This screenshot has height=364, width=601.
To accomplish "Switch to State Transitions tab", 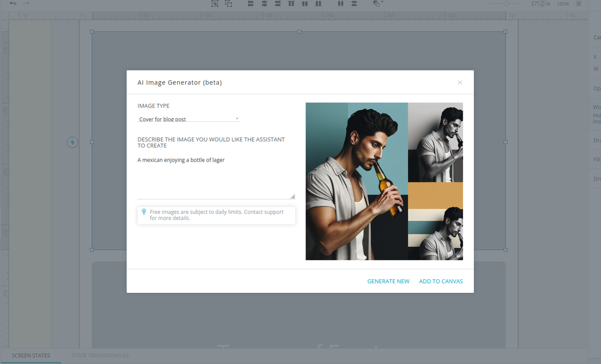I will click(x=100, y=355).
